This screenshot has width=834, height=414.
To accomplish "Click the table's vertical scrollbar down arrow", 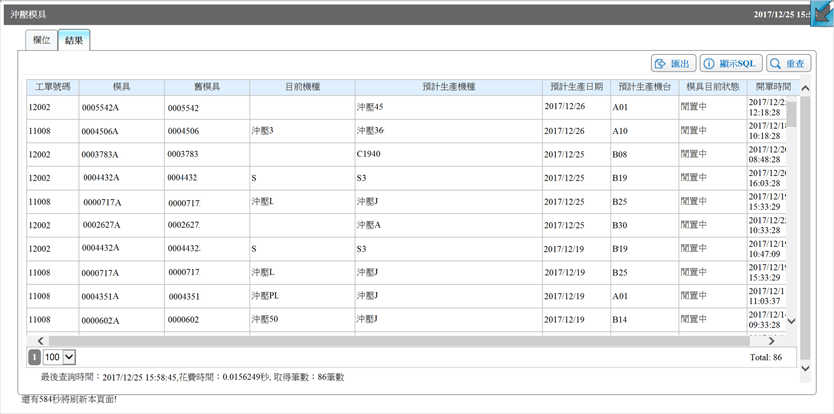I will point(791,321).
